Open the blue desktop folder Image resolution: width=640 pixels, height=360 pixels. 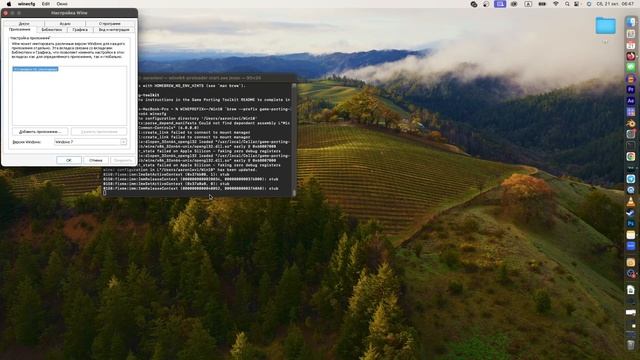[x=605, y=26]
